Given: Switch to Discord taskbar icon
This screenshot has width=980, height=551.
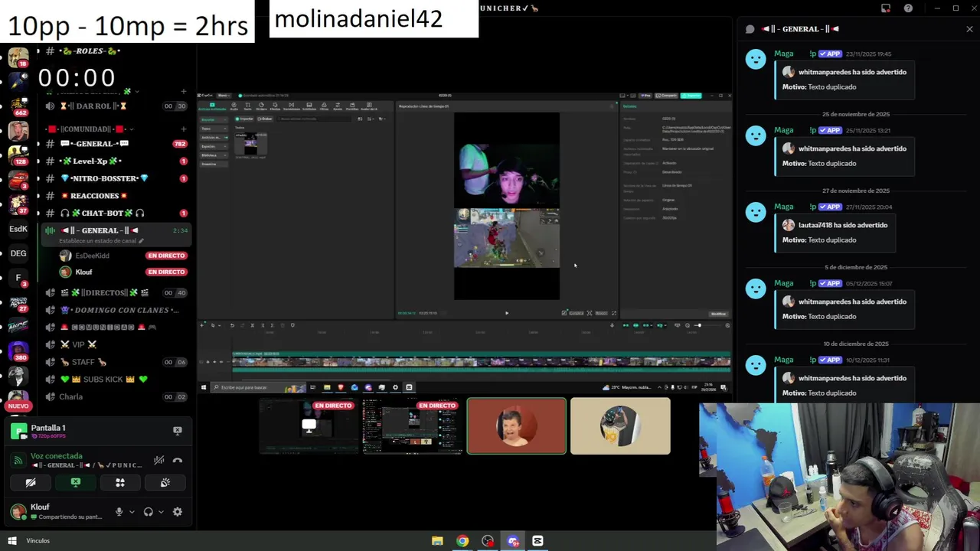Looking at the screenshot, I should pyautogui.click(x=513, y=541).
